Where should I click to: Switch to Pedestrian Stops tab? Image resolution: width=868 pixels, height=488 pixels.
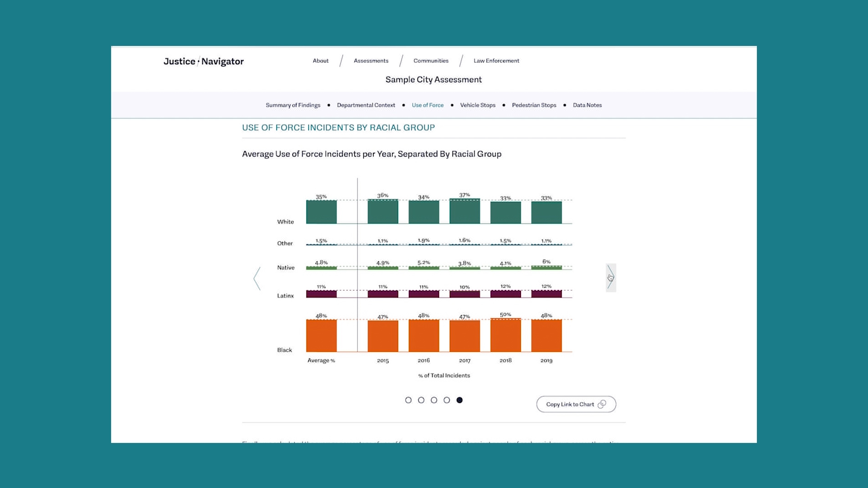(534, 105)
